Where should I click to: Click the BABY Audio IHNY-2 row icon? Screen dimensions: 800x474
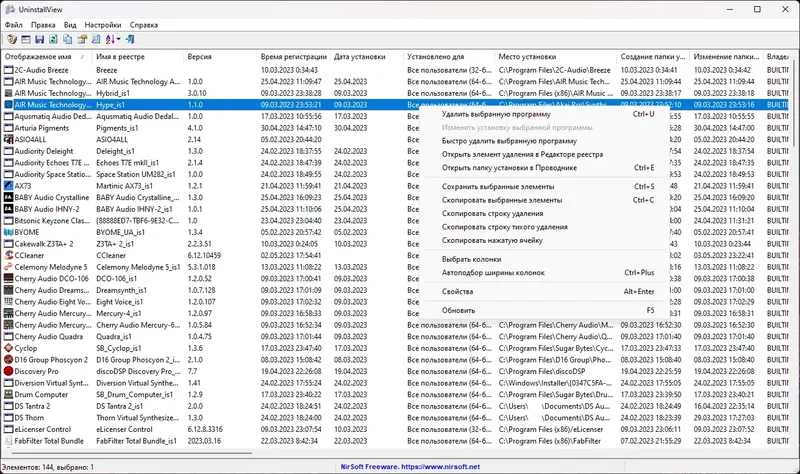click(x=8, y=209)
